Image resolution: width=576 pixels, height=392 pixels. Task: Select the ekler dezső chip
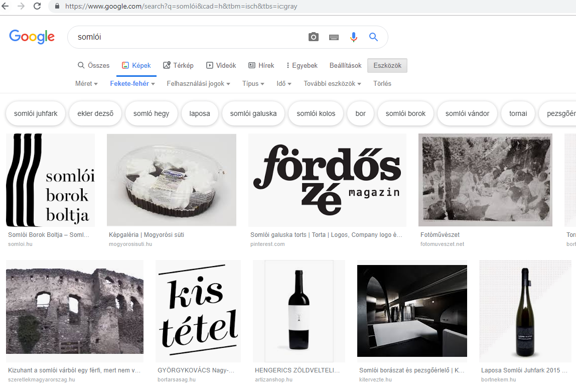pos(95,113)
